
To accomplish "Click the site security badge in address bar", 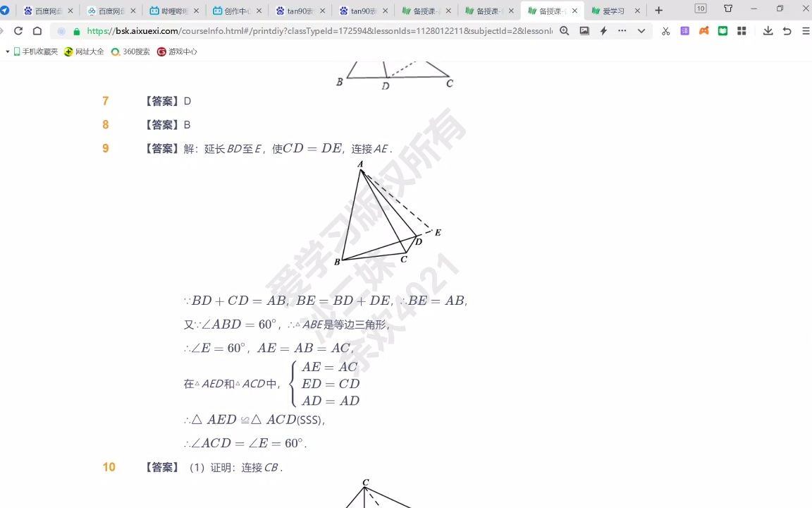I will pyautogui.click(x=76, y=32).
